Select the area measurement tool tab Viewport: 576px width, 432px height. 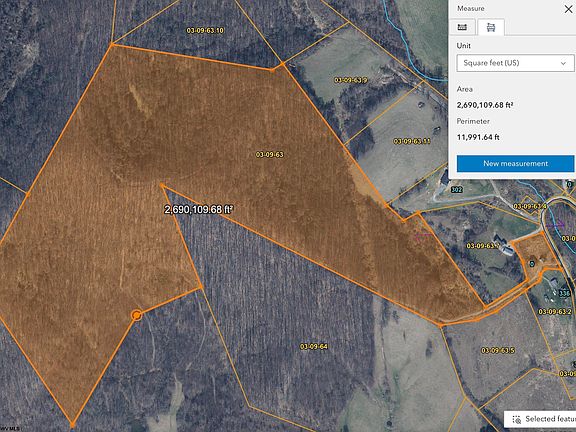[491, 27]
